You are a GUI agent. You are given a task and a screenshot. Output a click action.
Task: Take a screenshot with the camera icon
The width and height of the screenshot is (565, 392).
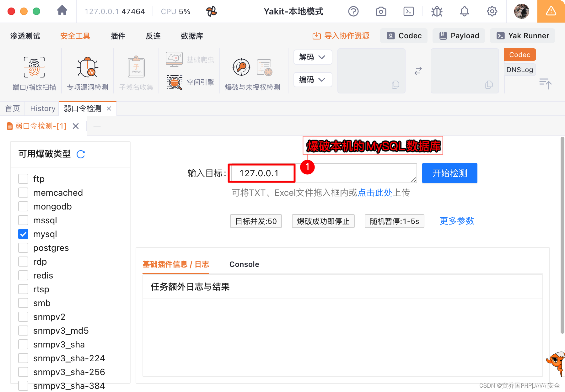(381, 11)
